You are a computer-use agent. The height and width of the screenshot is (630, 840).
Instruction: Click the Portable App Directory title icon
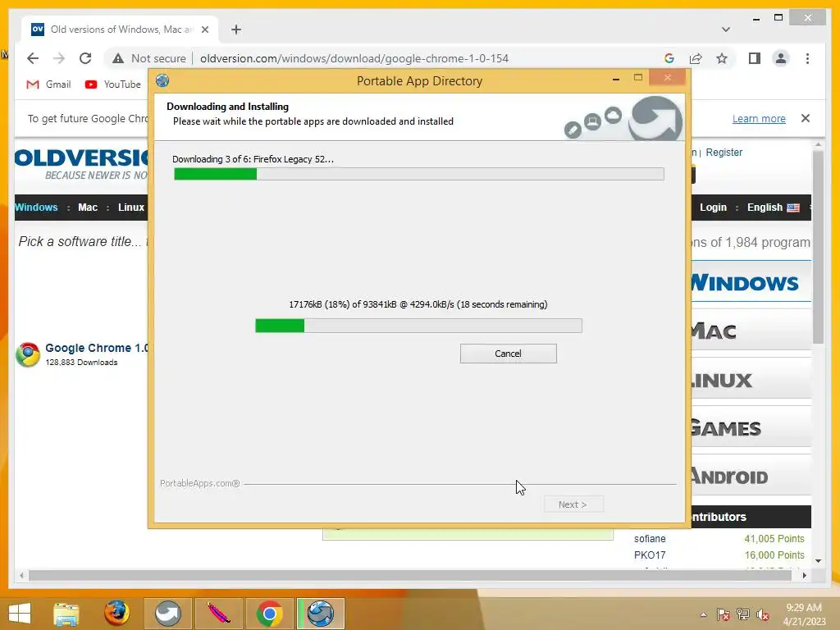point(162,81)
